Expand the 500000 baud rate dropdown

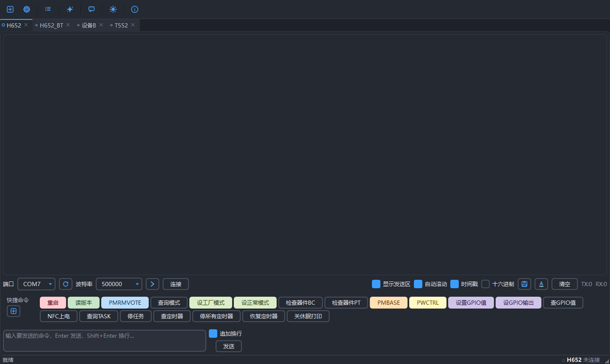click(119, 284)
